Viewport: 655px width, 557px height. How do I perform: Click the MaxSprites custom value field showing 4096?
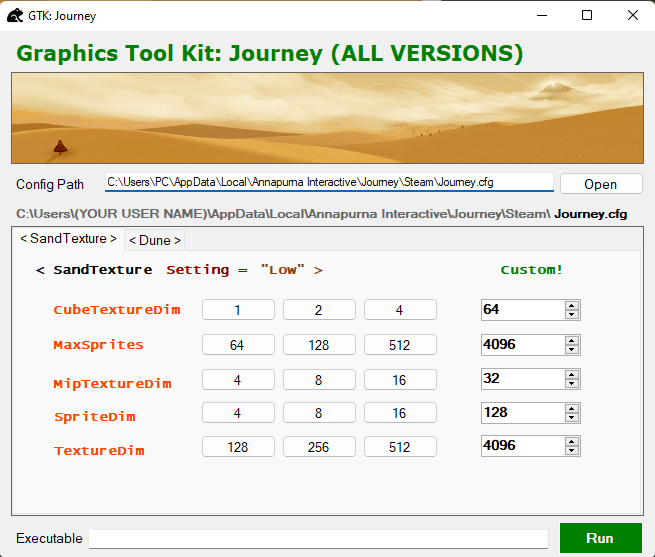click(522, 345)
